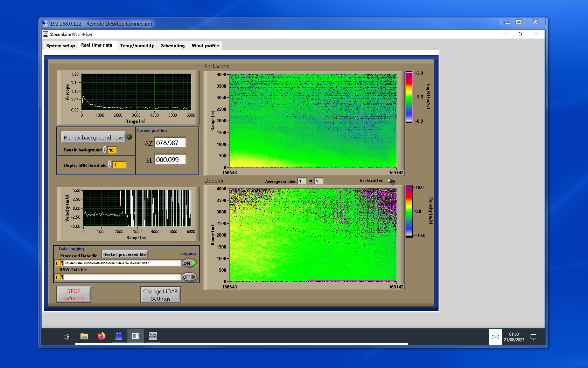Click the blue striped taskbar application icon
The width and height of the screenshot is (588, 368).
click(119, 336)
